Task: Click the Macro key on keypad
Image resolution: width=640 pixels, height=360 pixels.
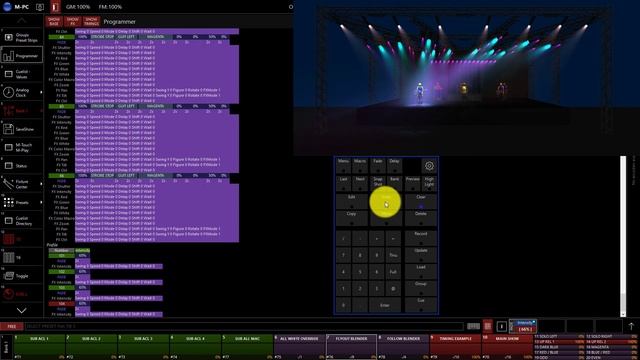Action: pyautogui.click(x=360, y=166)
